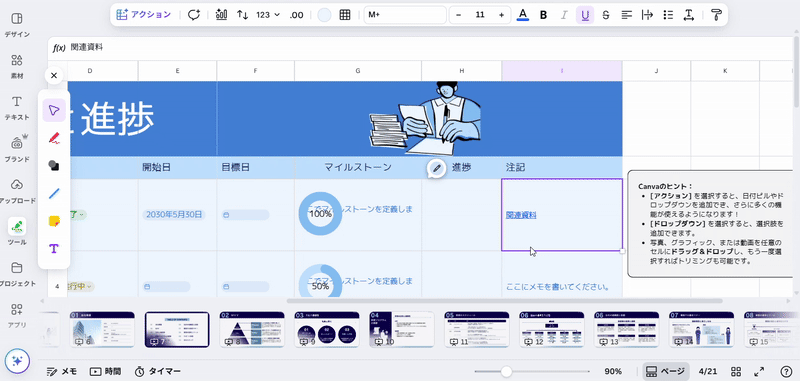
Task: Click the .00 decimal places button
Action: (x=296, y=15)
